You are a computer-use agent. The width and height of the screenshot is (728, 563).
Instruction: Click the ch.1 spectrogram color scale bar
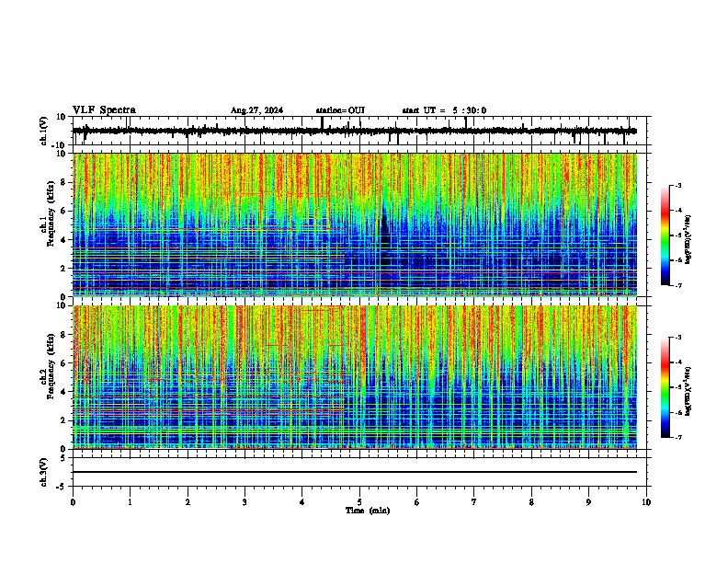tap(665, 236)
